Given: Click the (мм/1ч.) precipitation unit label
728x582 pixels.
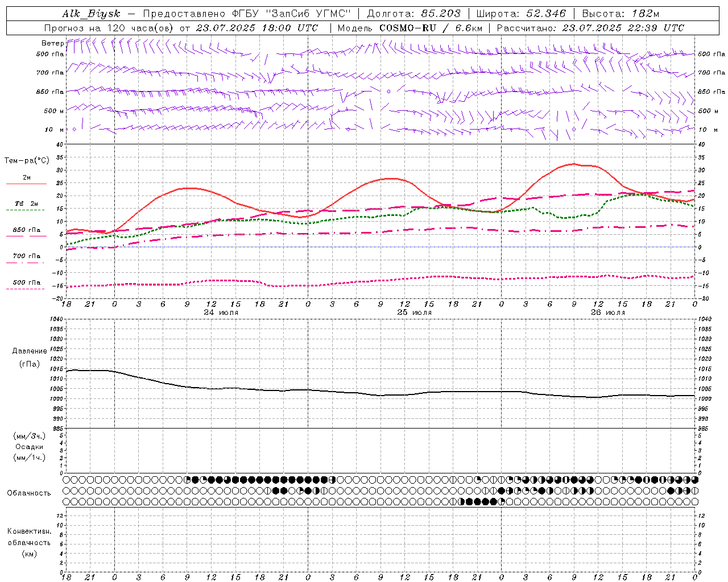Looking at the screenshot, I should click(30, 458).
